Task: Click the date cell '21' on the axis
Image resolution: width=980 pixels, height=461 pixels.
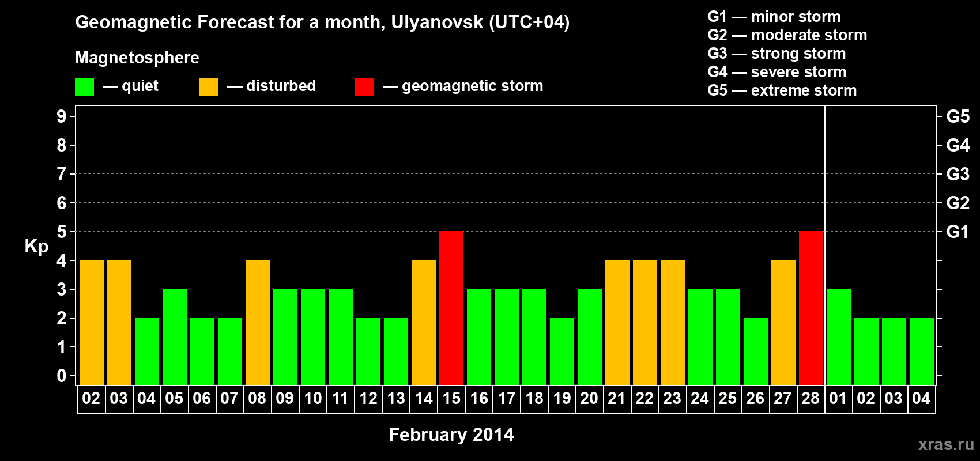Action: coord(617,399)
